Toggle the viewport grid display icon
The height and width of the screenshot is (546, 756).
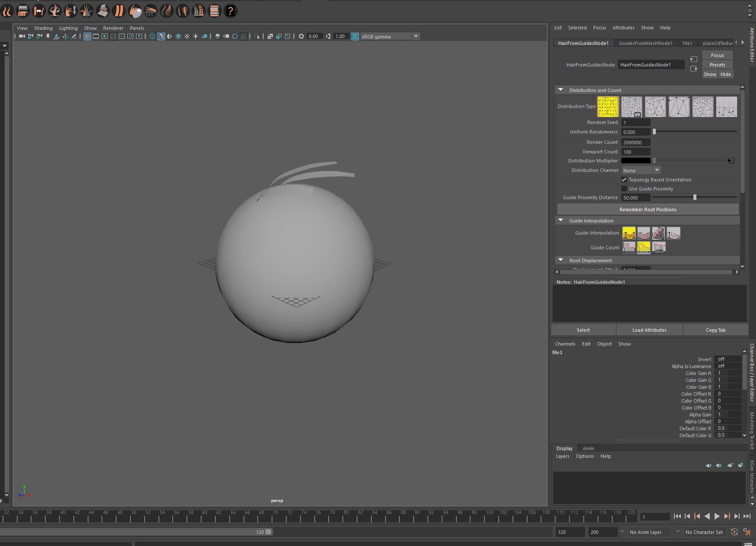coord(87,36)
